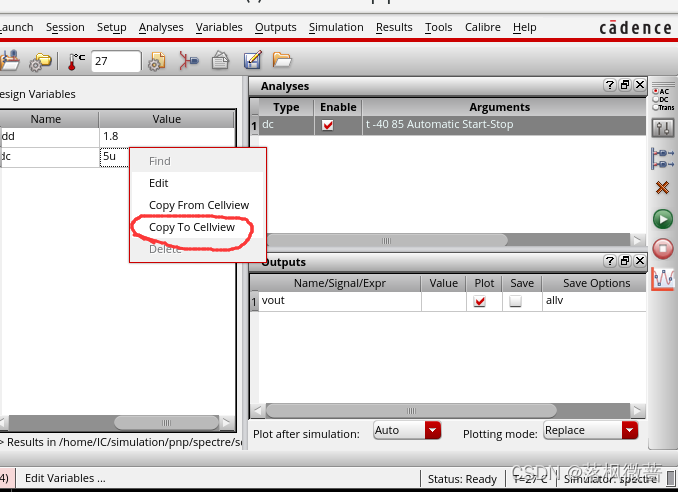Click the setup outputs icon in sidebar
The width and height of the screenshot is (678, 492).
662,157
